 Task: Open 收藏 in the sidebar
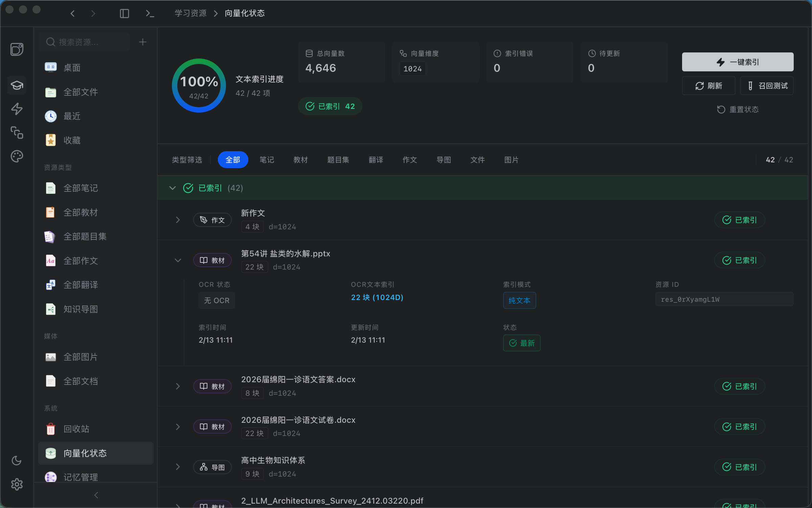[96, 140]
